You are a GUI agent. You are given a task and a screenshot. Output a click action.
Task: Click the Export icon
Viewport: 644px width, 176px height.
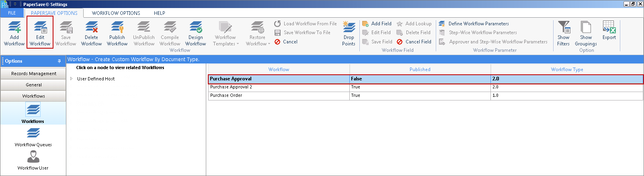coord(609,31)
